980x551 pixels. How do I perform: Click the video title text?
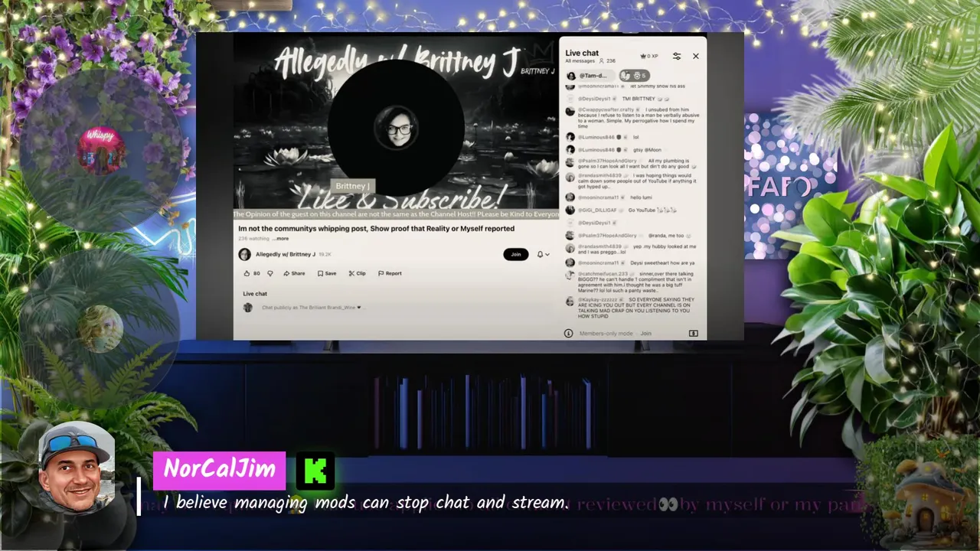(x=376, y=228)
